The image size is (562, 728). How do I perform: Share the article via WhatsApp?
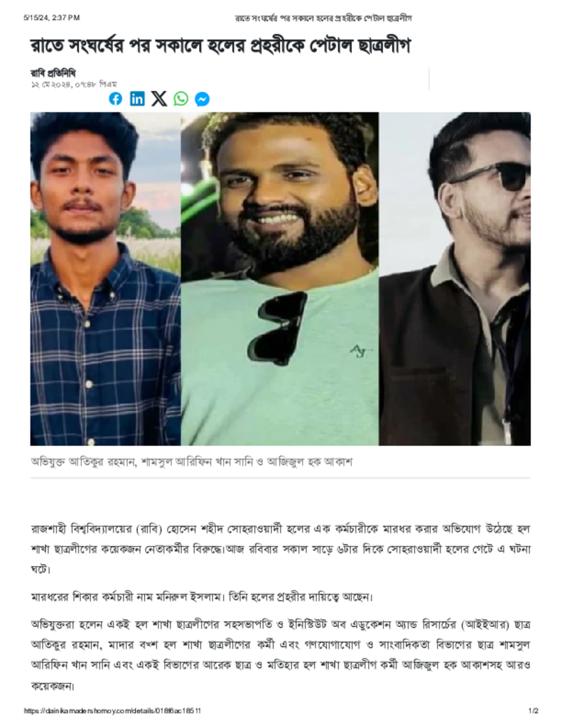181,98
